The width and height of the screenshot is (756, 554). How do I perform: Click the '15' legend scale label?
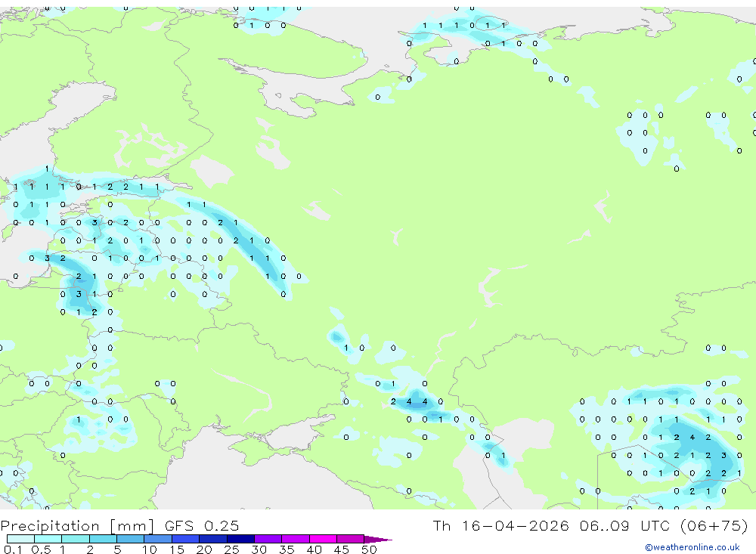176,549
